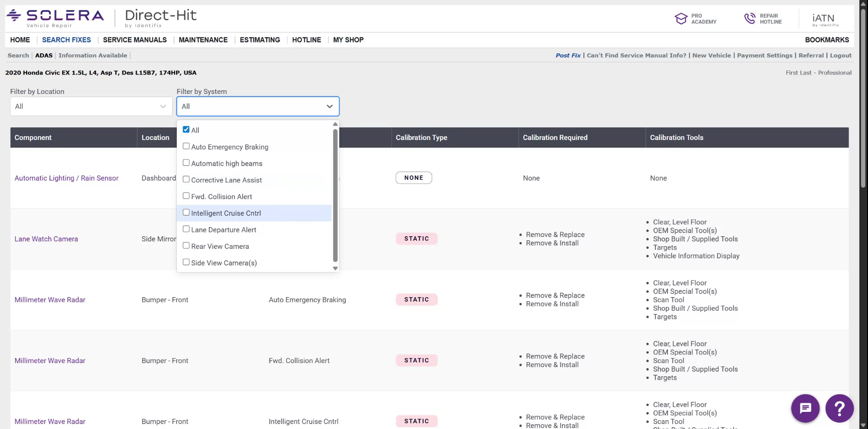868x429 pixels.
Task: Click the Direct-Hit by Identifix logo
Action: [x=160, y=17]
